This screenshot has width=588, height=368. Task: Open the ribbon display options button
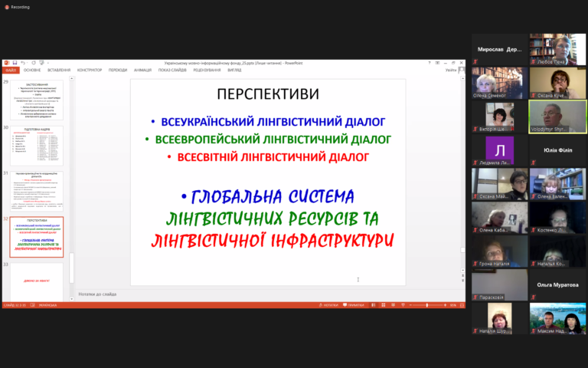[x=437, y=63]
